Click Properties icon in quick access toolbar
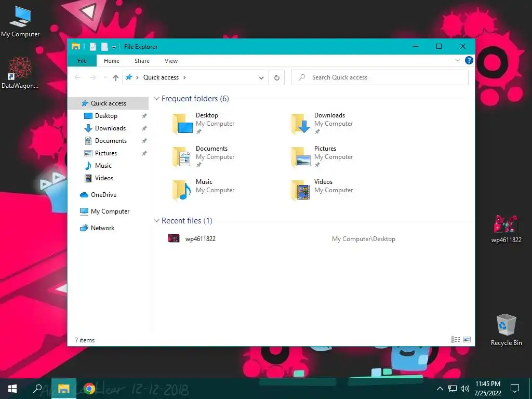532x399 pixels. 93,46
